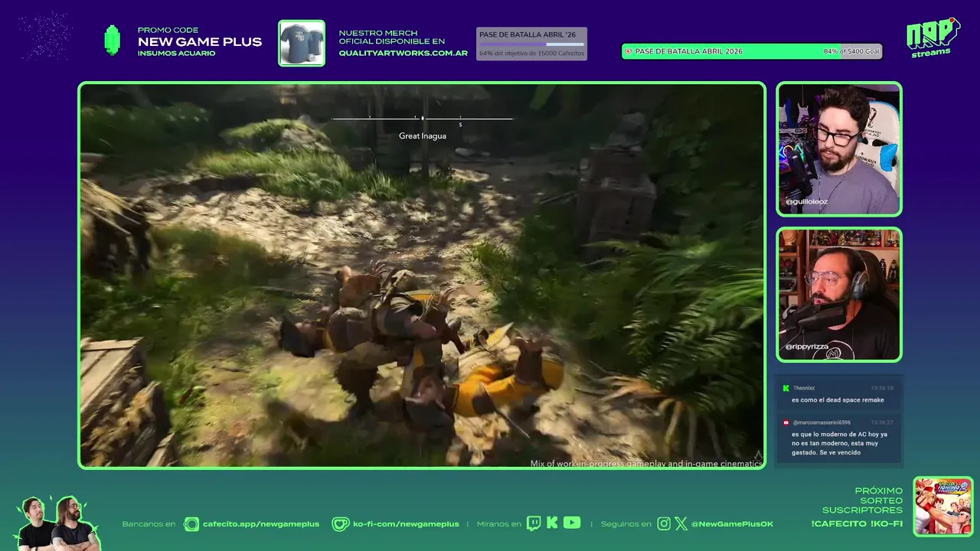Open QUALITYARTWORKS.COM.AR merch link
The height and width of the screenshot is (551, 980).
coord(403,53)
